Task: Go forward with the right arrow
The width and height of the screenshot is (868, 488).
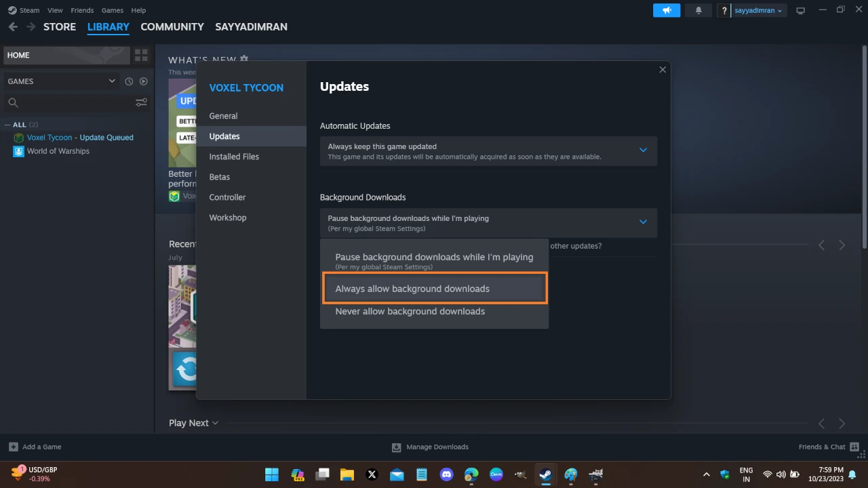Action: click(31, 26)
